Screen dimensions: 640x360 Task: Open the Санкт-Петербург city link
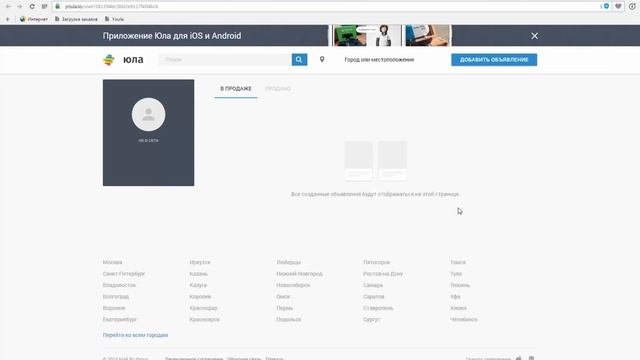124,273
